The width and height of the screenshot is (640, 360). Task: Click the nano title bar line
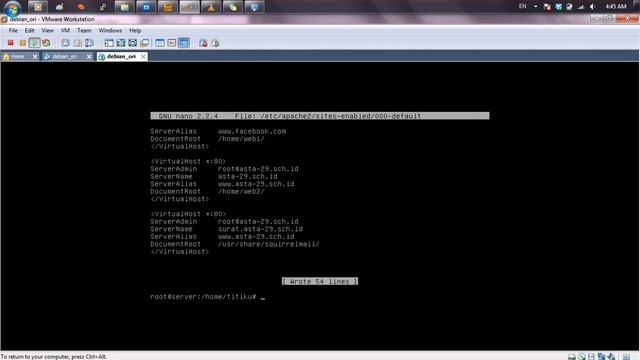320,116
